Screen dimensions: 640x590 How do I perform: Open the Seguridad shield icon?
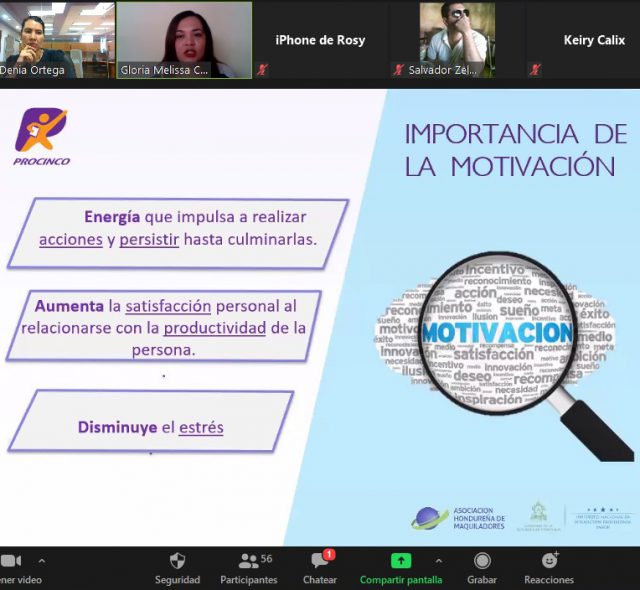point(177,561)
